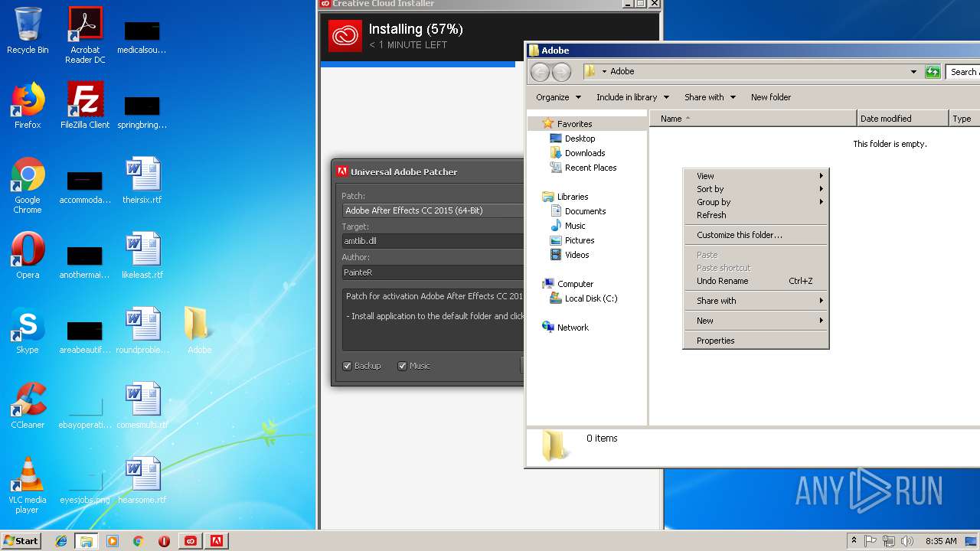The width and height of the screenshot is (980, 551).
Task: Launch Firefox from the desktop
Action: pos(28,106)
